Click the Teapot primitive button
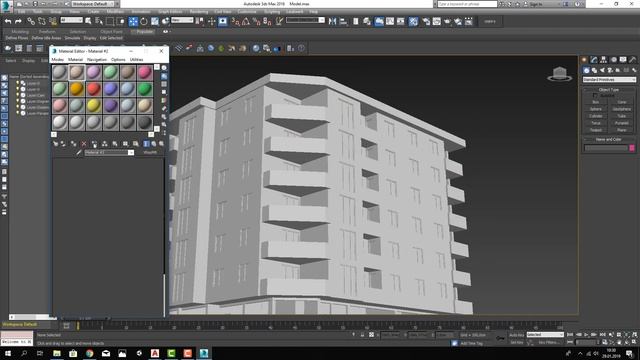 [x=596, y=130]
